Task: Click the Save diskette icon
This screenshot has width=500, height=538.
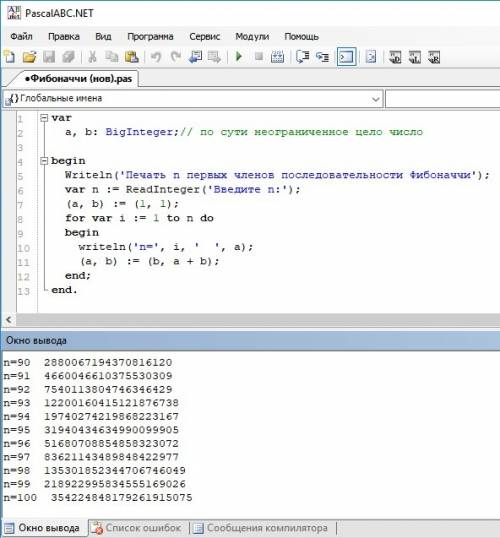Action: (x=49, y=57)
